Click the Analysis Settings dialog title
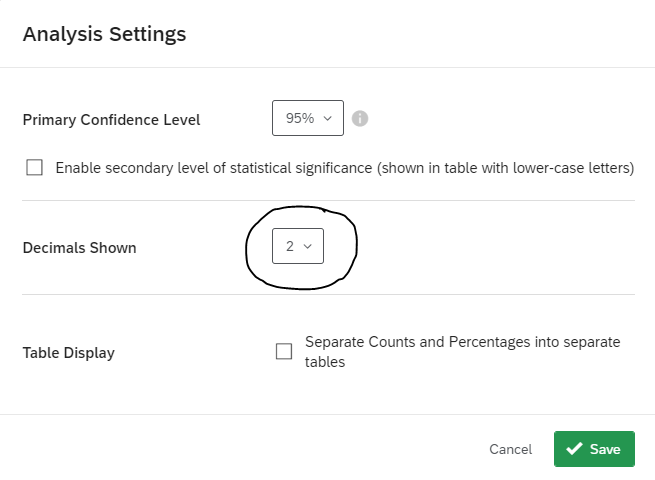This screenshot has height=480, width=655. tap(104, 34)
